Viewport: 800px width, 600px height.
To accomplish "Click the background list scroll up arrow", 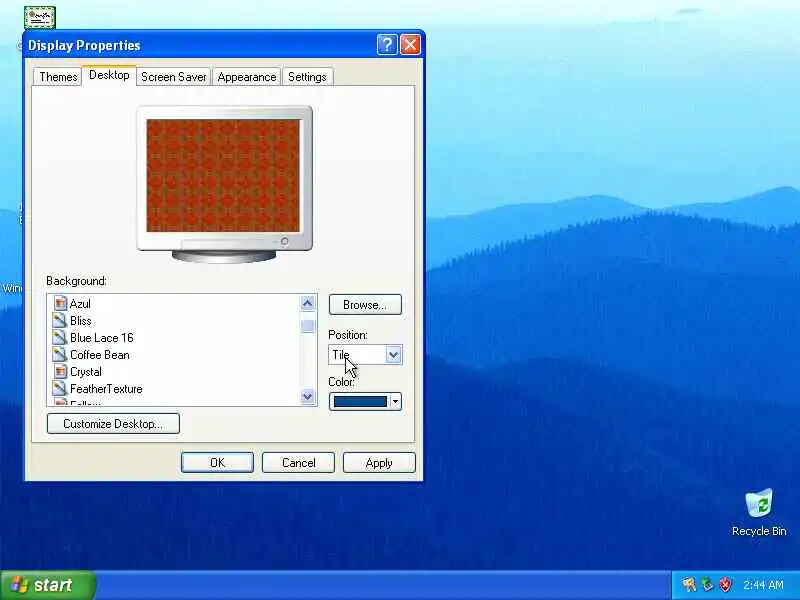I will [x=307, y=304].
